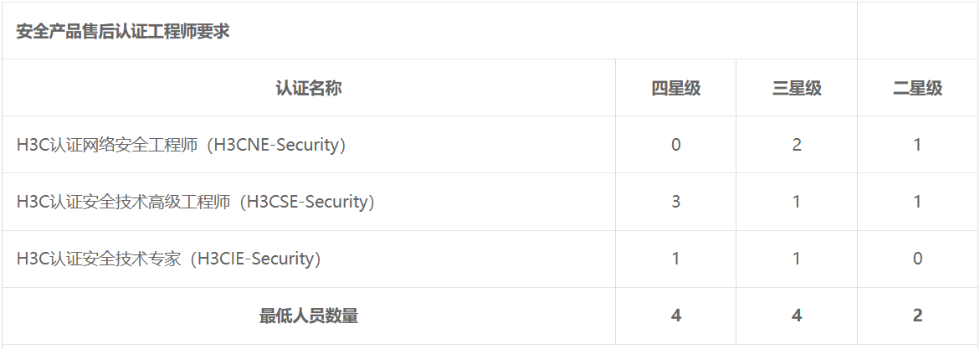This screenshot has width=980, height=349.
Task: Click the 二星级 value for H3CNE-Security
Action: pos(917,145)
